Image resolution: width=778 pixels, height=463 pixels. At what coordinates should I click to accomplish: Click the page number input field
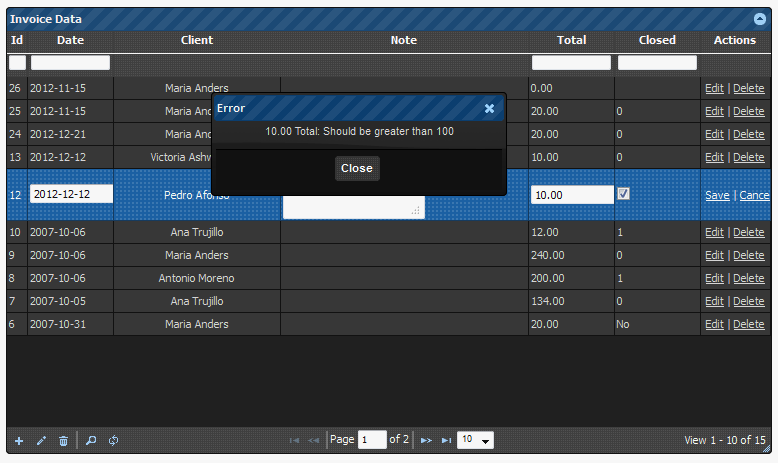click(x=372, y=440)
